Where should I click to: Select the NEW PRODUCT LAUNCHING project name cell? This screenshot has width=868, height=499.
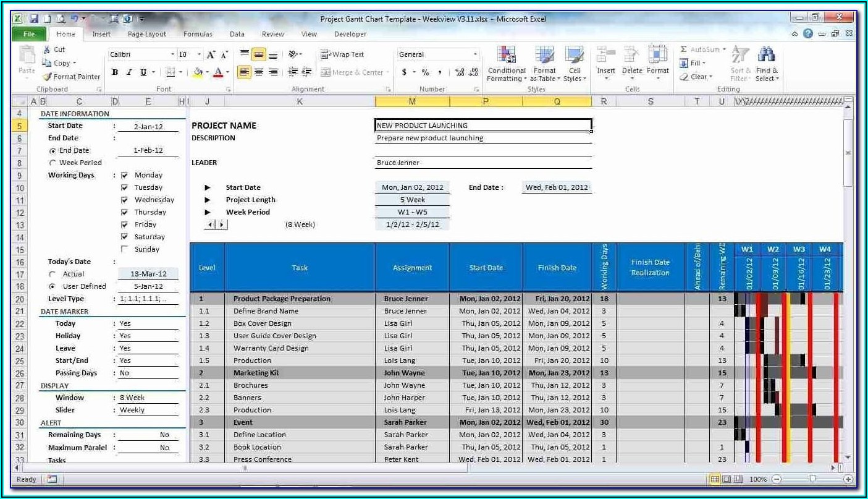(x=482, y=126)
